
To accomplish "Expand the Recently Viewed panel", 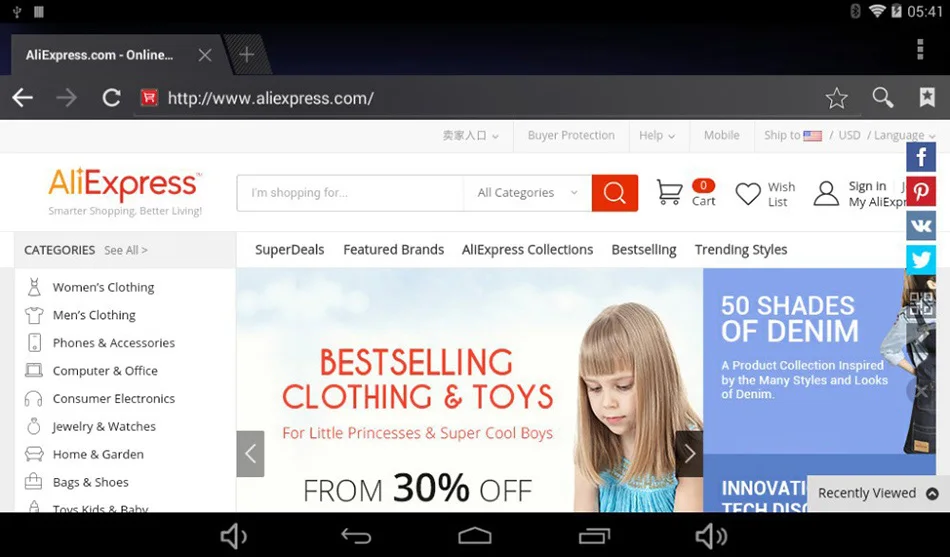I will point(877,493).
